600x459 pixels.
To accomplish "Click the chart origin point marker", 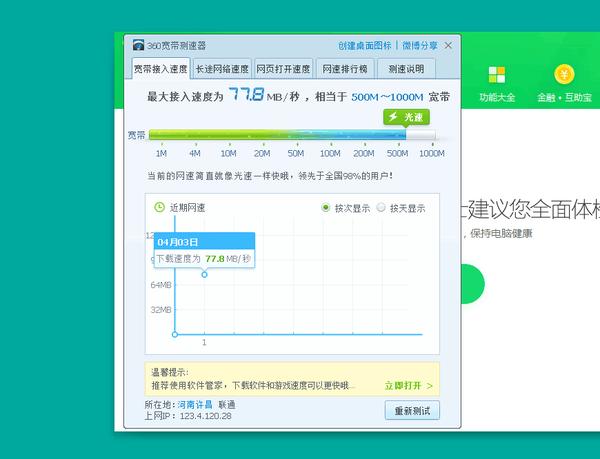I will [175, 334].
